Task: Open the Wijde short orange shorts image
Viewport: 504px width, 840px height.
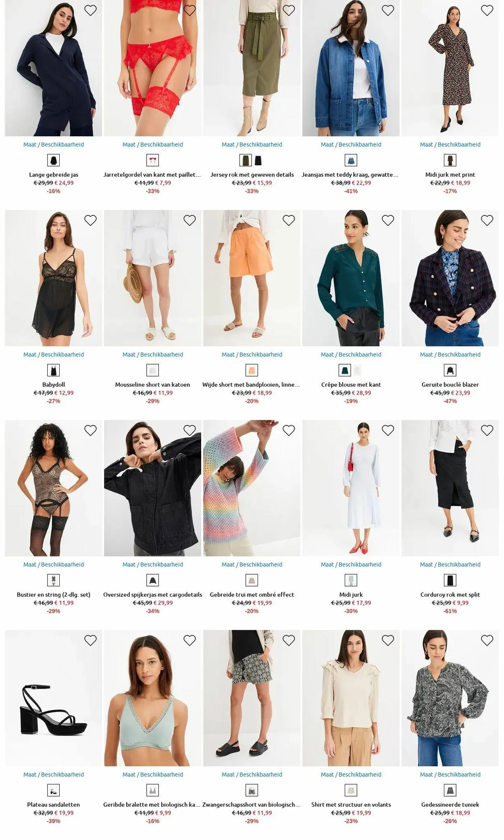Action: (252, 278)
